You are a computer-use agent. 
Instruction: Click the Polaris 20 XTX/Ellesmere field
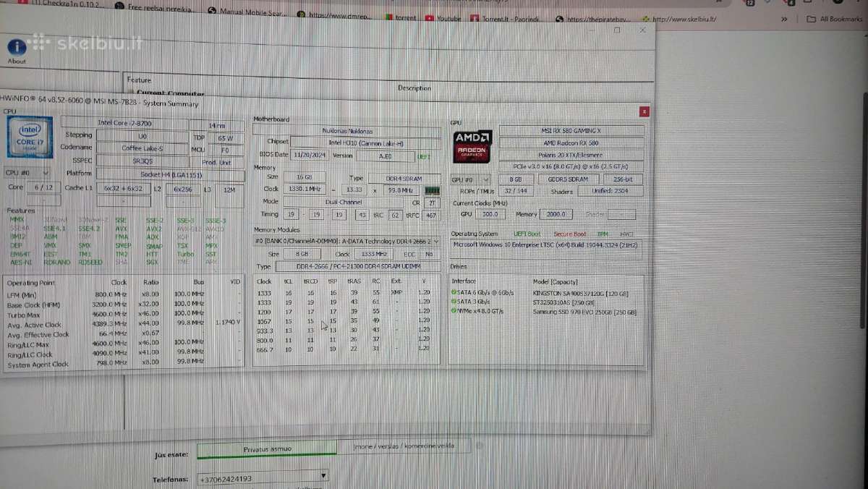coord(571,155)
